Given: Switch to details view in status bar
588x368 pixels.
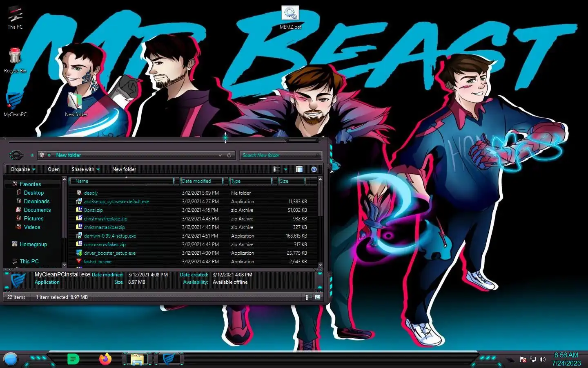Looking at the screenshot, I should click(309, 297).
